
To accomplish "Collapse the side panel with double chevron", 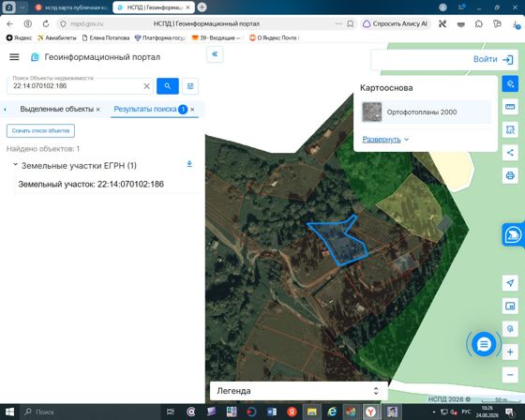I will (x=215, y=54).
